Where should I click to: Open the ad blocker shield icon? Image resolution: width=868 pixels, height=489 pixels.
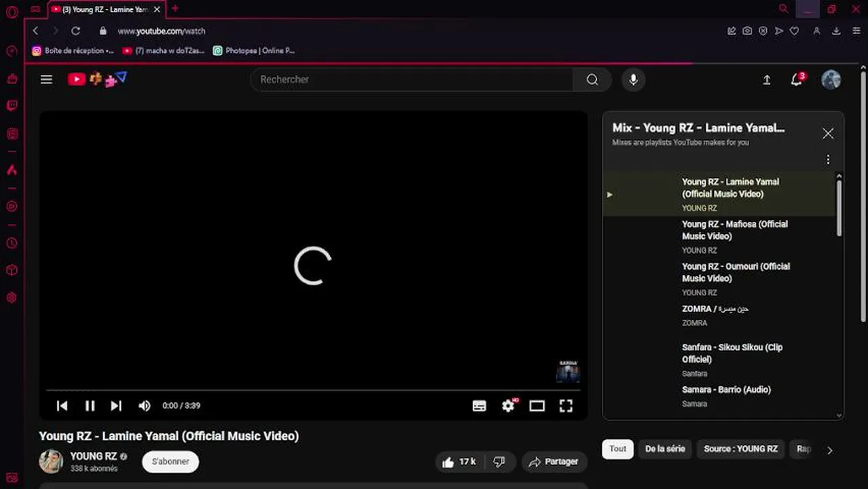pos(763,31)
